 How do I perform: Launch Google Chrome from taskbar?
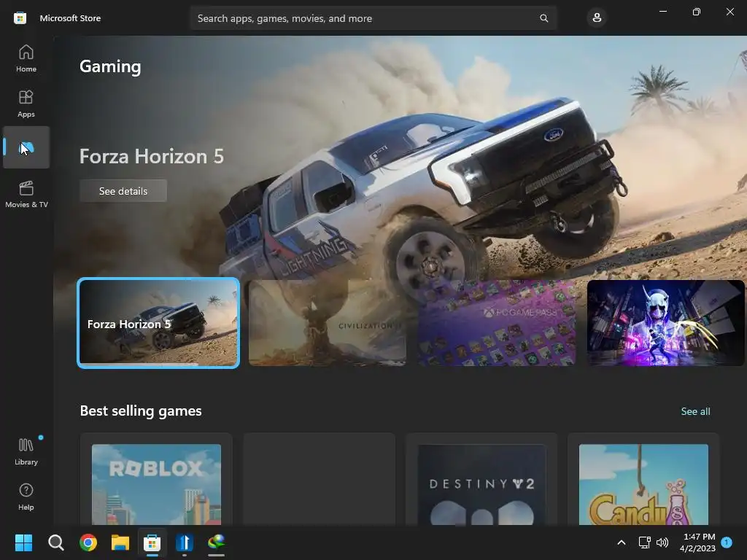pos(88,542)
